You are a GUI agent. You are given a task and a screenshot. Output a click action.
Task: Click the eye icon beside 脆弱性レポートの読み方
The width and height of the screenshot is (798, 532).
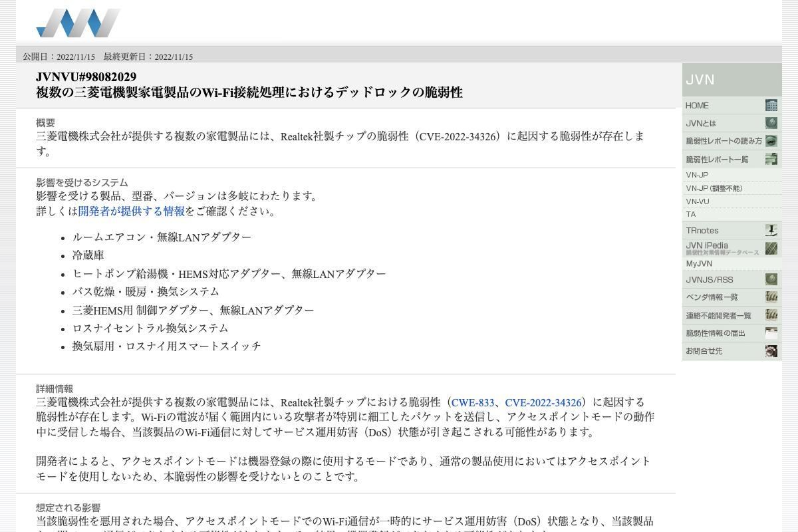771,141
